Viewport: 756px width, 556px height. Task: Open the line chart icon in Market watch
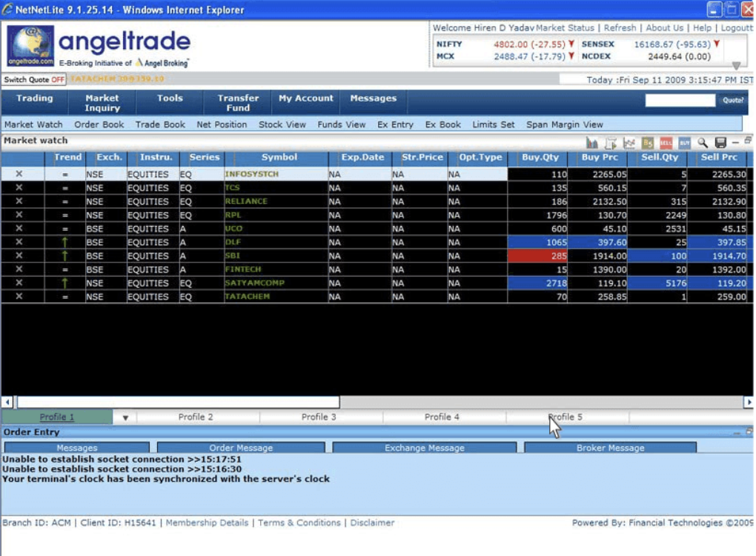tap(629, 142)
